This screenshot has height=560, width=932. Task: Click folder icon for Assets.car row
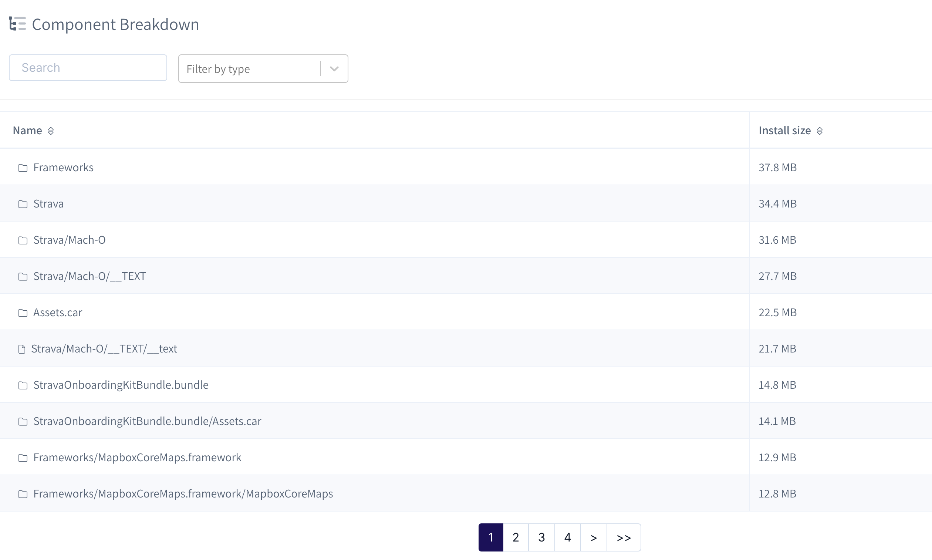click(23, 313)
